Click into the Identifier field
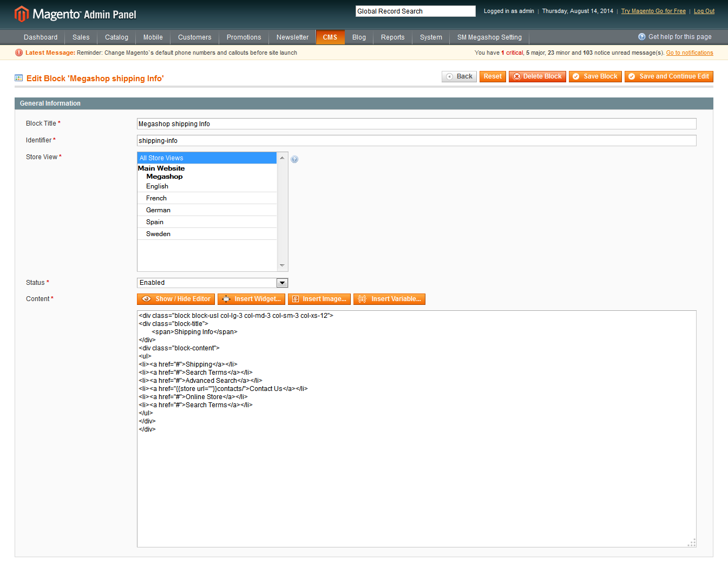Screen dimensions: 728x561 coord(417,141)
